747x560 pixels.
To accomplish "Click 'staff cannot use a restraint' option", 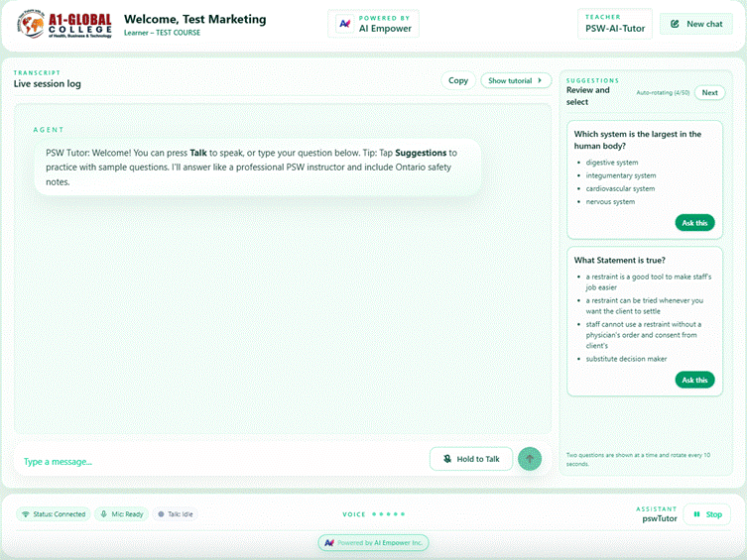I will [643, 335].
